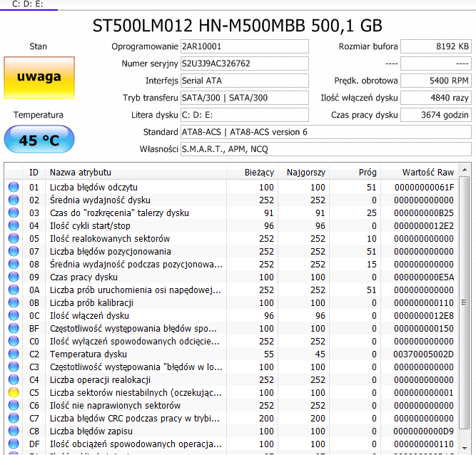Screen dimensions: 476x455
Task: Click the yellow warning icon for attribute C5
Action: 14,392
